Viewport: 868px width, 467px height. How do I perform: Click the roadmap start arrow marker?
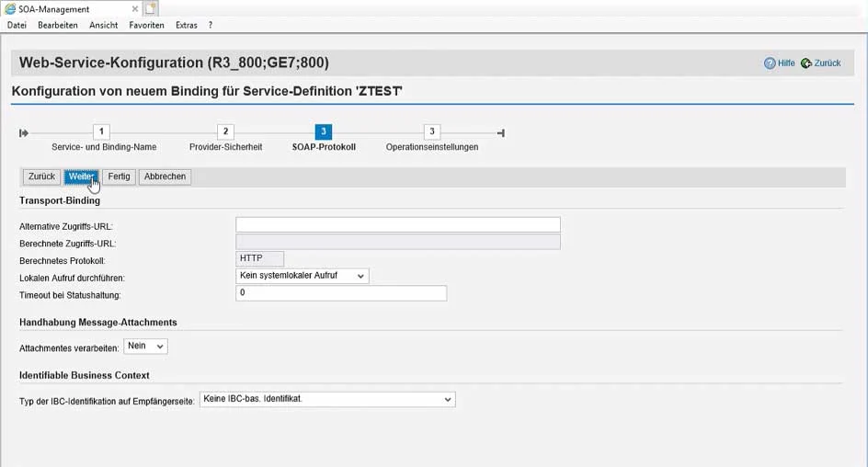click(24, 133)
